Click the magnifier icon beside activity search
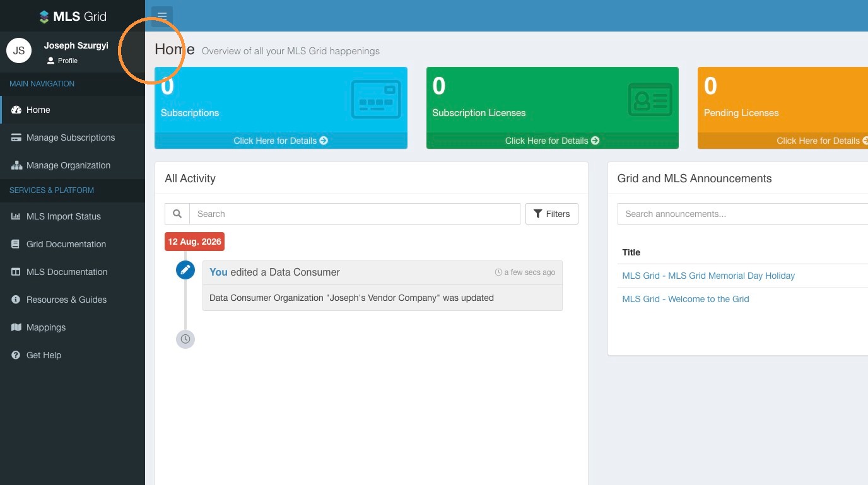Image resolution: width=868 pixels, height=485 pixels. 177,214
